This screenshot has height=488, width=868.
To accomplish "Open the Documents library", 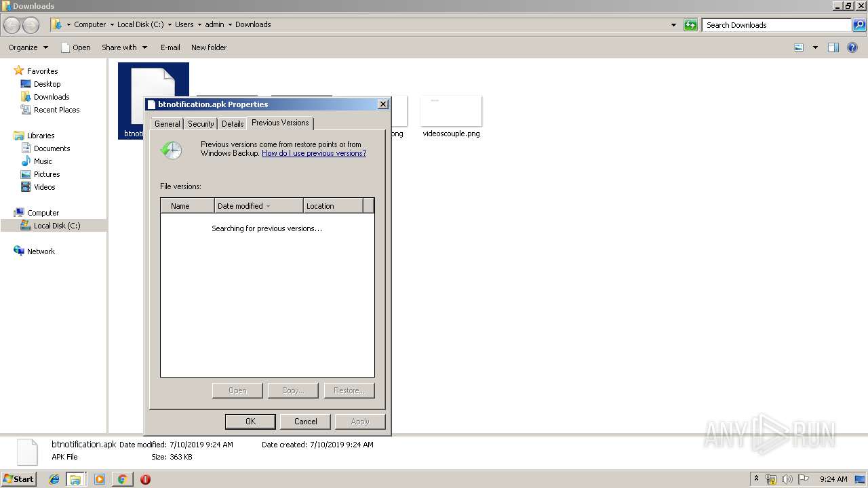I will coord(52,148).
